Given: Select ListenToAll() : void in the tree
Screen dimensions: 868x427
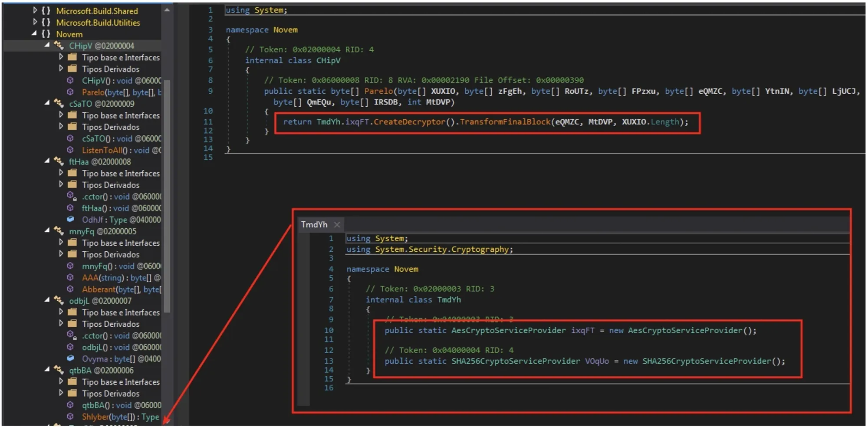Looking at the screenshot, I should click(x=122, y=150).
